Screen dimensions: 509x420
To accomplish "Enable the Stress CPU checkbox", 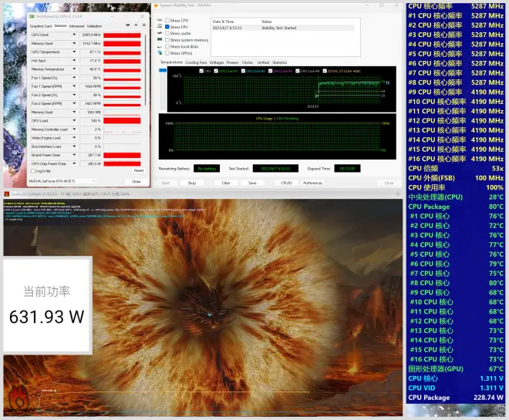I will [167, 20].
